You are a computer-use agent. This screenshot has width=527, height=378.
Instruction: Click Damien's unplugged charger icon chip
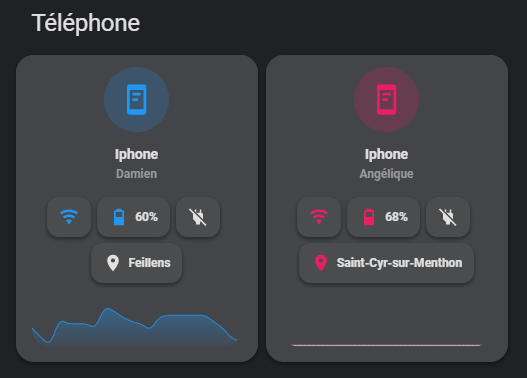(198, 217)
